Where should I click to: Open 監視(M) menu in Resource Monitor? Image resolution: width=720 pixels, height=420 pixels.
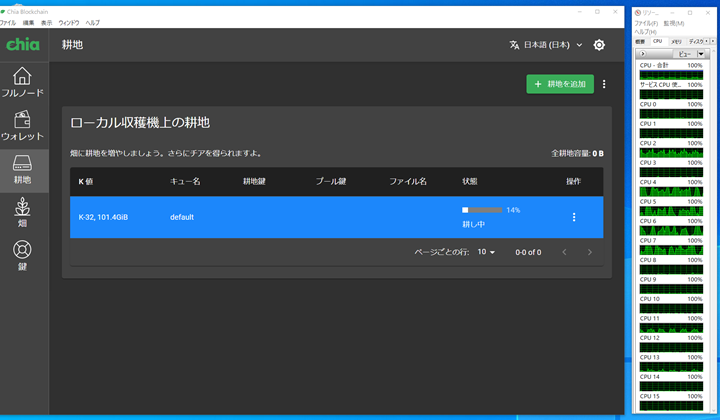(x=674, y=23)
